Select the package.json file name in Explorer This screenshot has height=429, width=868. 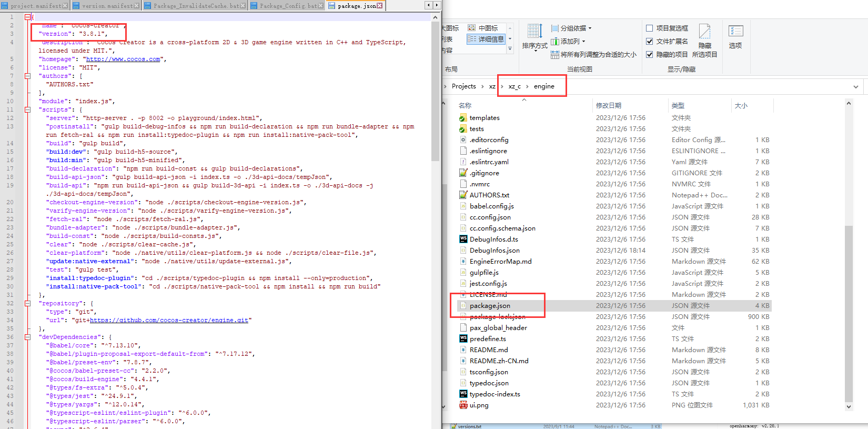pyautogui.click(x=490, y=306)
